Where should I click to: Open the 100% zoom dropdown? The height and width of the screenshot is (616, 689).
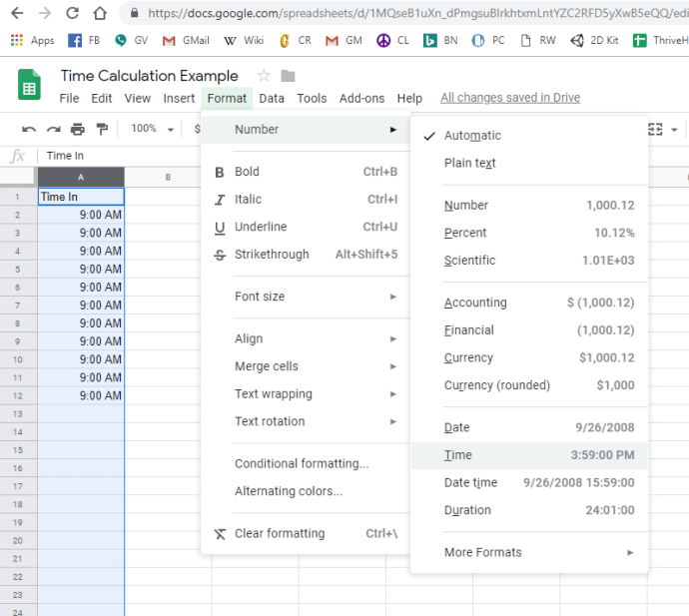[153, 129]
